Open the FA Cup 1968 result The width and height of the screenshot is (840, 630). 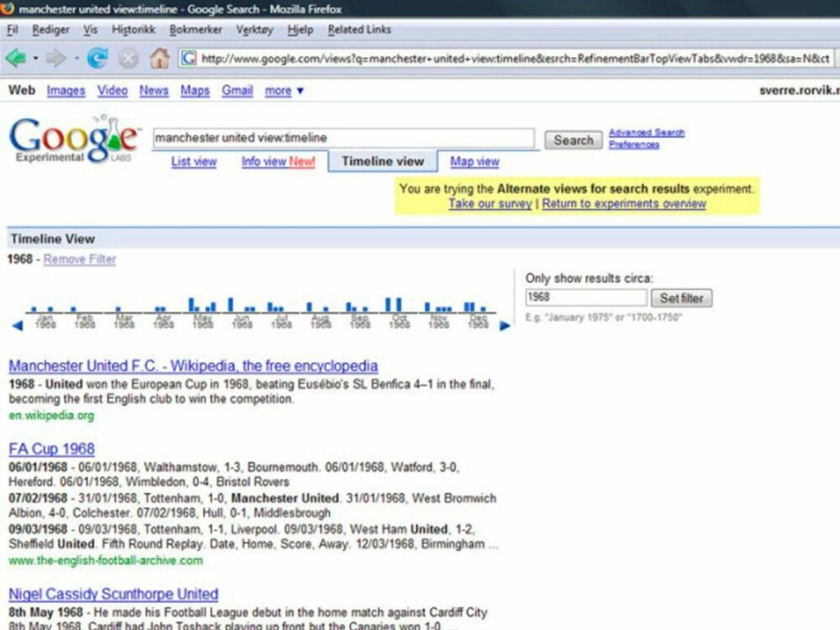[x=51, y=449]
